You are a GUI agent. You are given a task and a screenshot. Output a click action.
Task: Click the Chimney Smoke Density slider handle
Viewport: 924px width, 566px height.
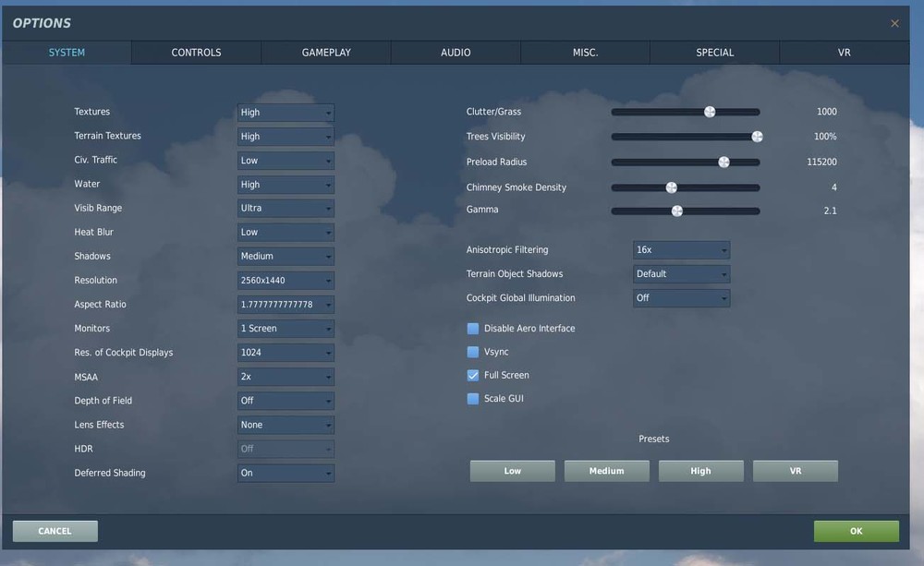671,187
